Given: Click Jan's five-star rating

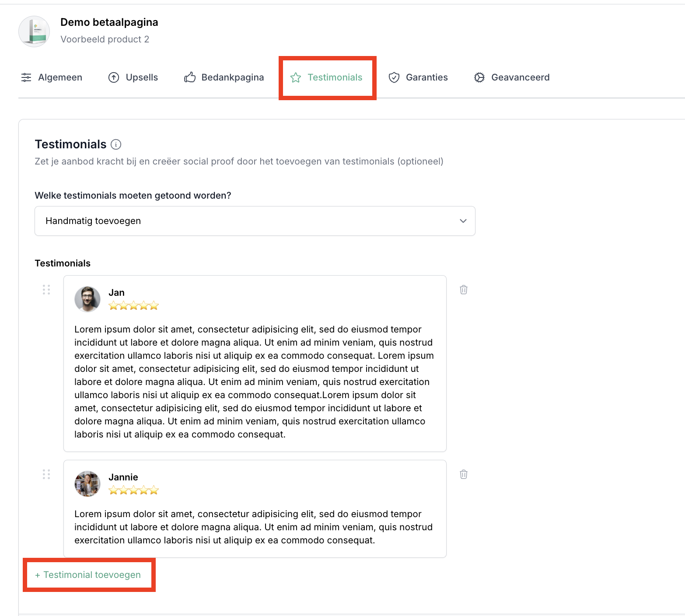Looking at the screenshot, I should pyautogui.click(x=133, y=306).
